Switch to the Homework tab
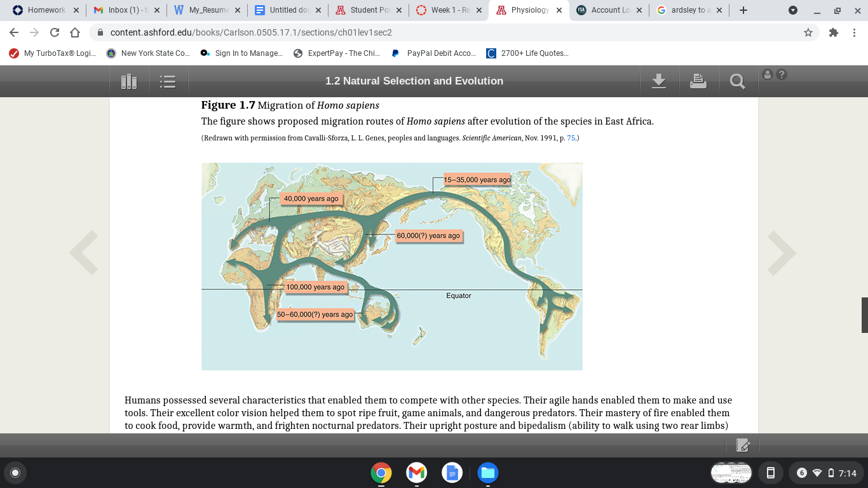This screenshot has height=488, width=868. (x=46, y=10)
